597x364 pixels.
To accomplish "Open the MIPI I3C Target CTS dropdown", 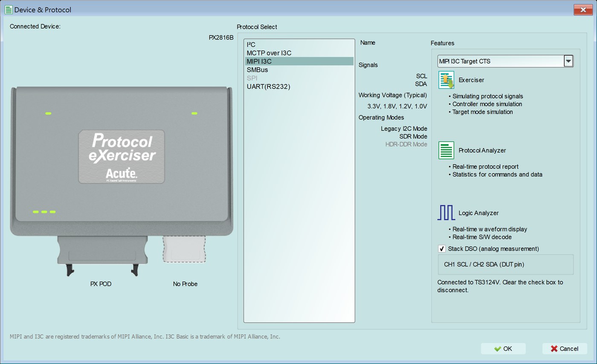I will coord(568,61).
